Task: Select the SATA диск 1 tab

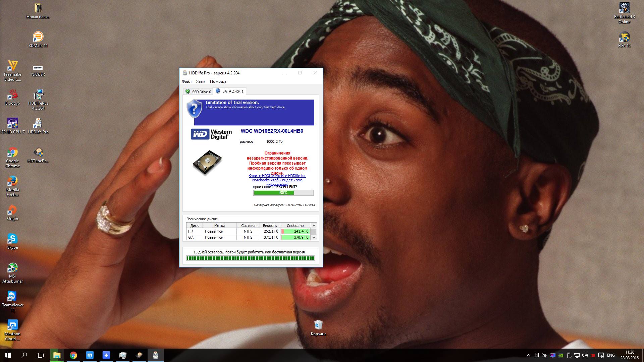Action: [229, 91]
